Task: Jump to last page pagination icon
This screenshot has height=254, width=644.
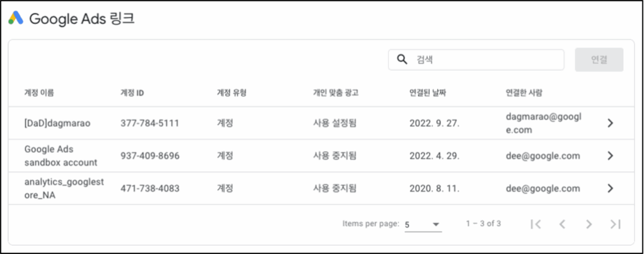Action: (x=615, y=224)
